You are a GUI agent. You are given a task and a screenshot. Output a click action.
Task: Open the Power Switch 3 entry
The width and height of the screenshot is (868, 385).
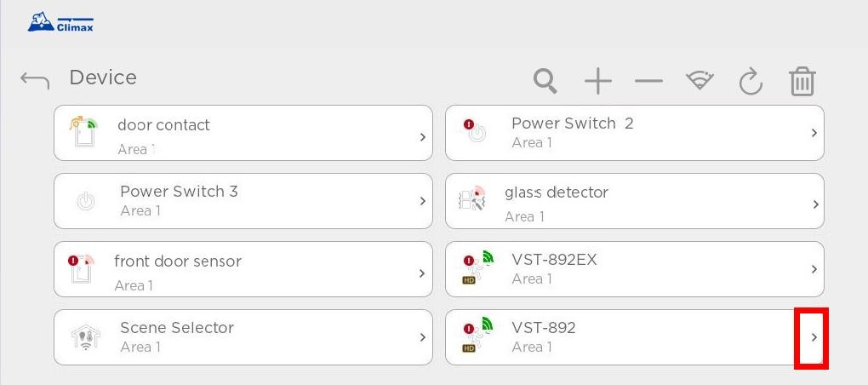pos(243,201)
